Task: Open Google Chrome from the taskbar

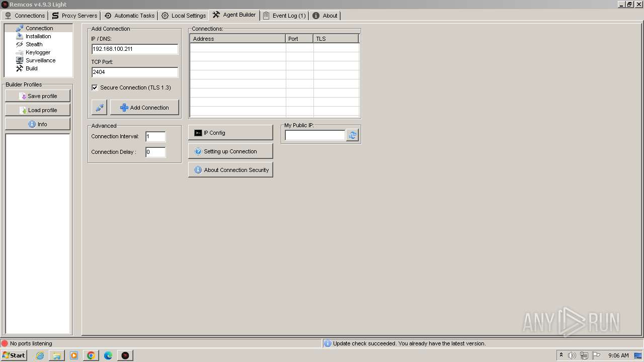Action: coord(91,355)
